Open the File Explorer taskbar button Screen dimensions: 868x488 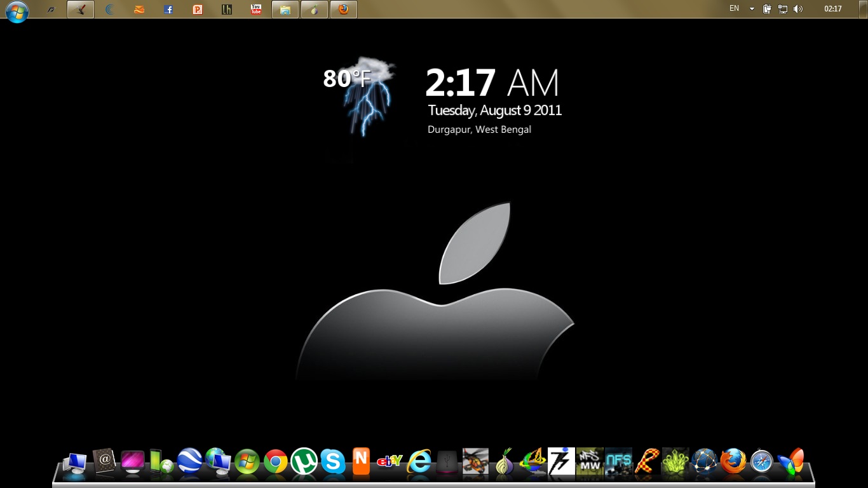click(285, 10)
